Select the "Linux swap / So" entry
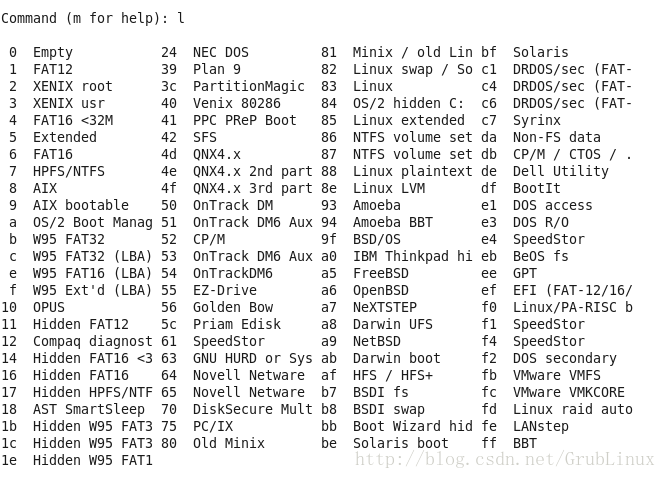The height and width of the screenshot is (479, 666). (412, 69)
